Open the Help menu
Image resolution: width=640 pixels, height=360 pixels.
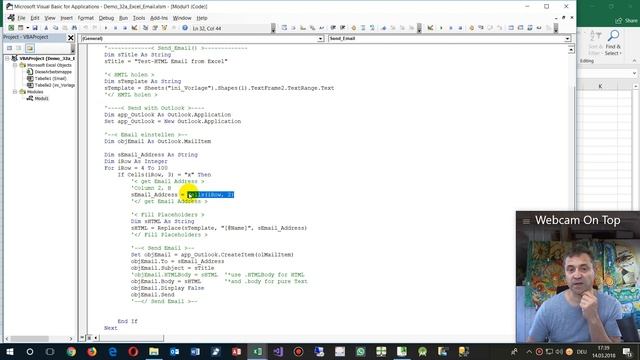(202, 18)
